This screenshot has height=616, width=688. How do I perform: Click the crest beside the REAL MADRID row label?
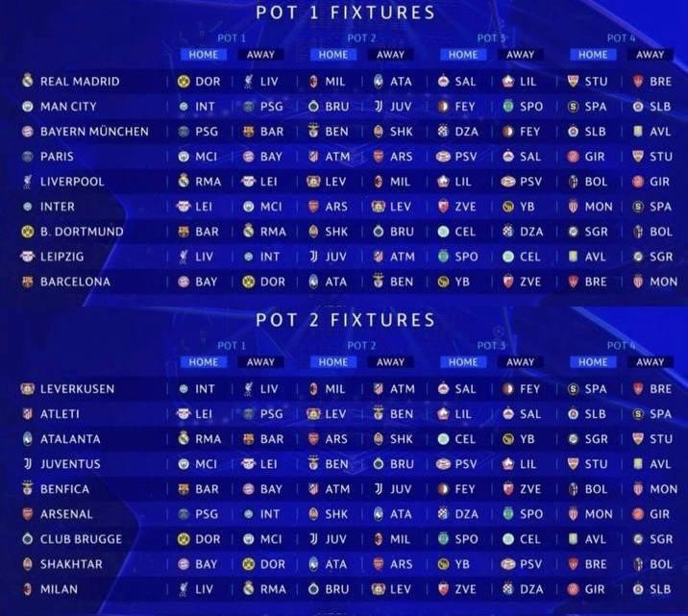tap(27, 82)
